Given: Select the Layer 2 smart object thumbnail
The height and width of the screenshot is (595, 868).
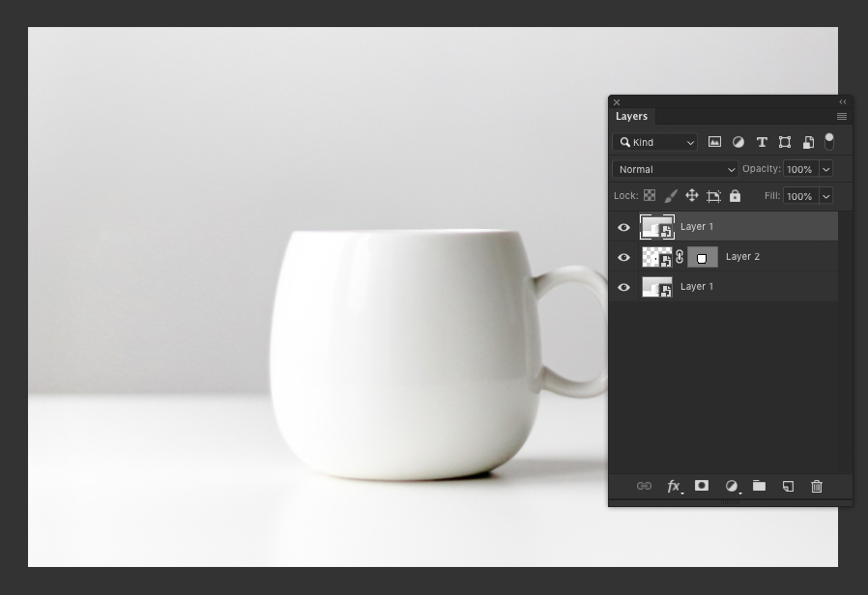Looking at the screenshot, I should tap(657, 257).
